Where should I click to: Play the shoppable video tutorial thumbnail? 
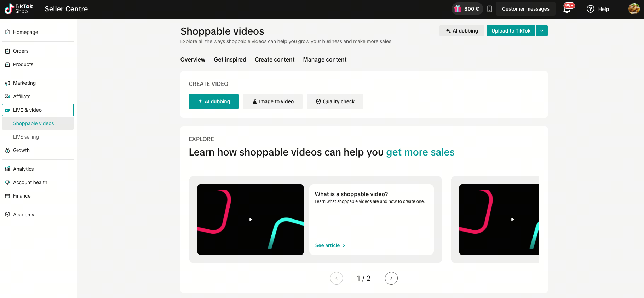251,220
